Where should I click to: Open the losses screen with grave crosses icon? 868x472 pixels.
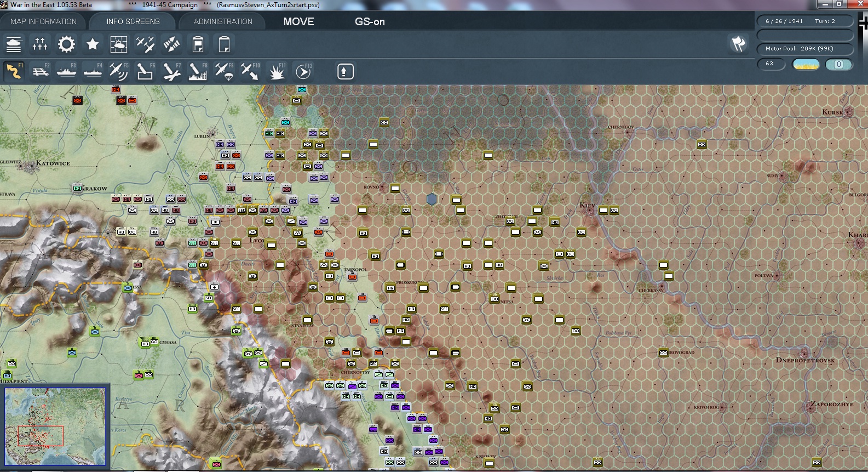[x=40, y=44]
